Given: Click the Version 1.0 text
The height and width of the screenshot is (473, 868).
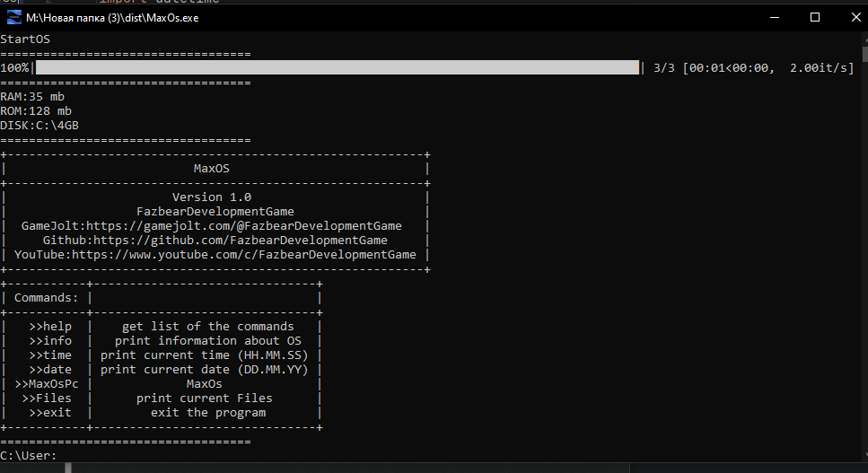Looking at the screenshot, I should [x=212, y=197].
